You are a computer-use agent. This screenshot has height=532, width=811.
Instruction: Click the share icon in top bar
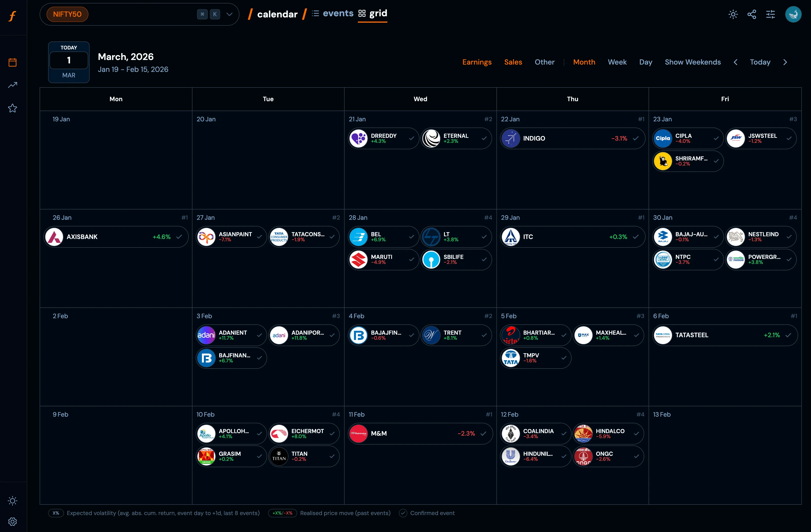752,14
